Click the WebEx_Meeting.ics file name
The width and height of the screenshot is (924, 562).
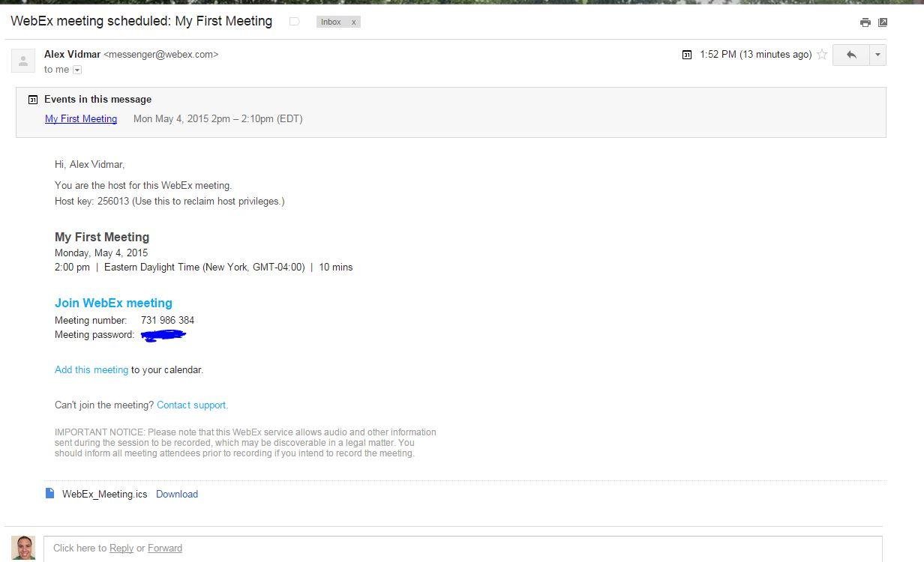click(x=105, y=494)
